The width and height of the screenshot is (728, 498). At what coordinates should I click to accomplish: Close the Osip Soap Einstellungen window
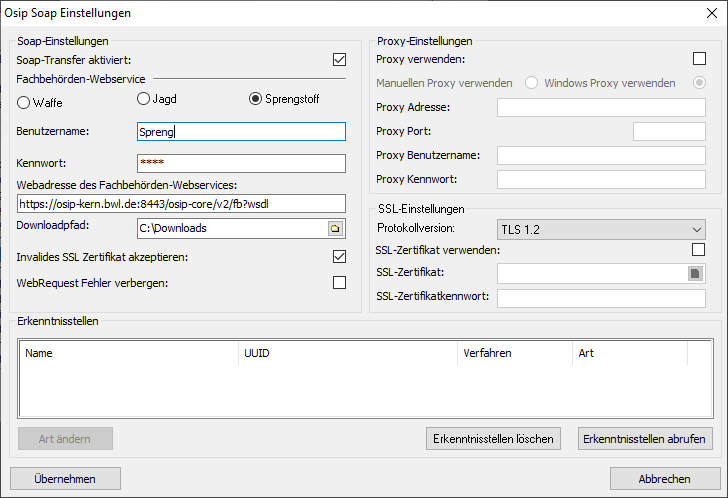[711, 13]
